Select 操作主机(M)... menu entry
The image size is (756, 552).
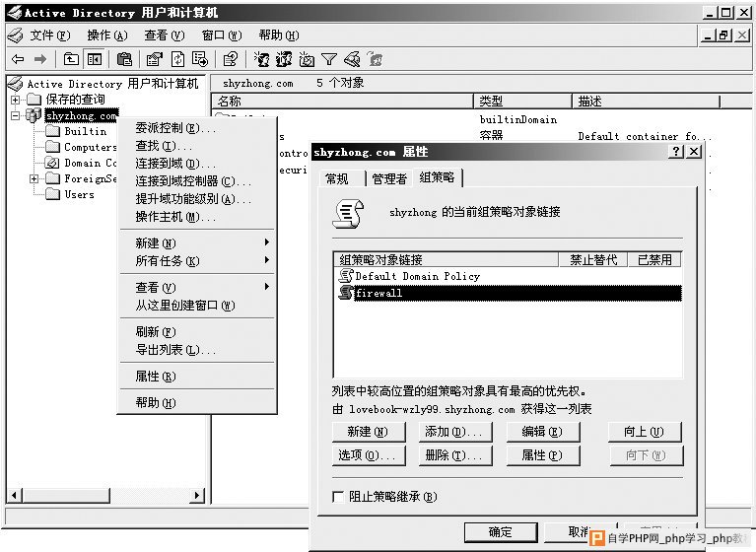pyautogui.click(x=197, y=217)
